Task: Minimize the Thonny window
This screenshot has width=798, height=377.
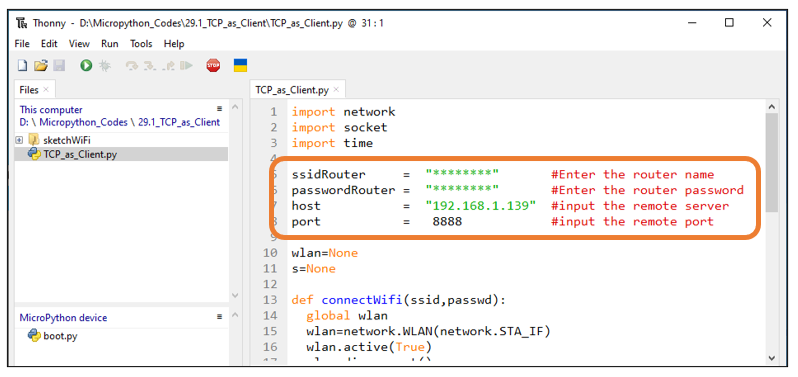Action: click(692, 22)
